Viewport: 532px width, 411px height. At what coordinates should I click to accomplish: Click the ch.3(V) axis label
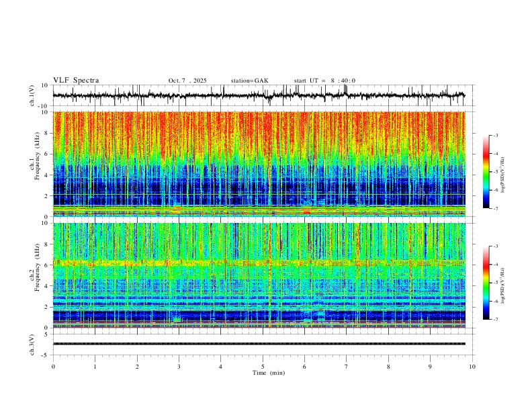pyautogui.click(x=32, y=345)
